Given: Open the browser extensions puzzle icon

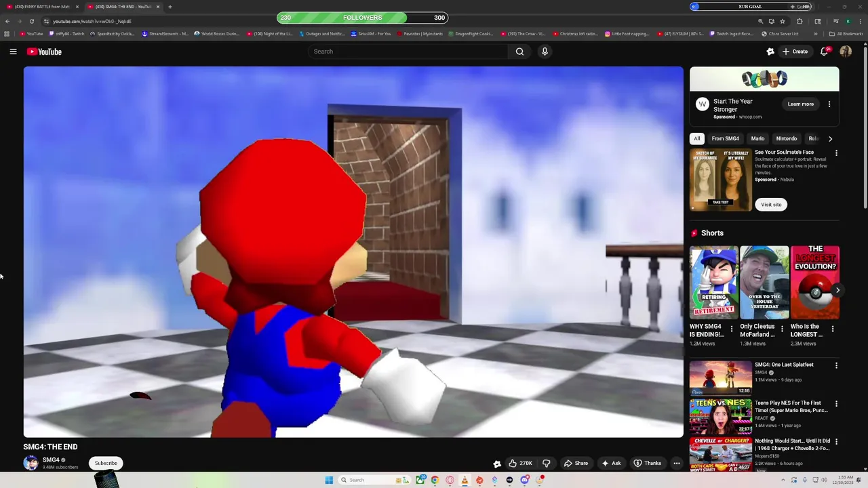Looking at the screenshot, I should coord(800,21).
